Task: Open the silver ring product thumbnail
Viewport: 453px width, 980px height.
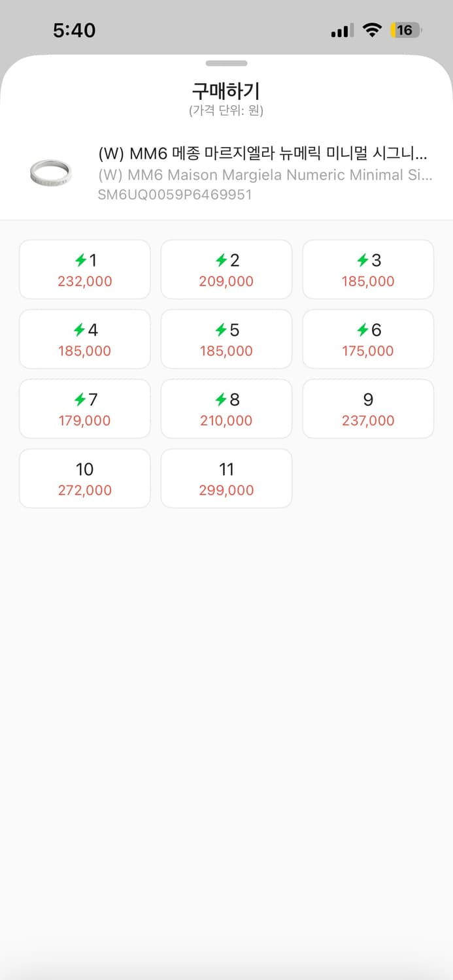Action: pyautogui.click(x=51, y=173)
